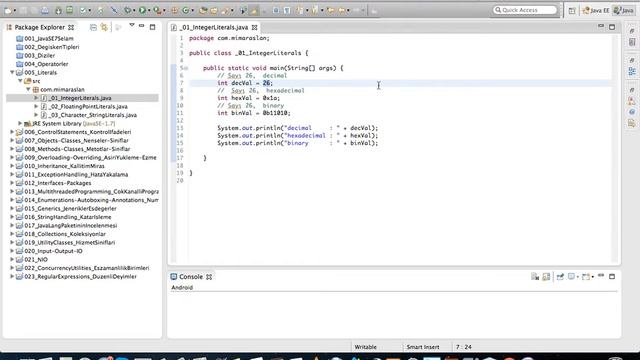Switch to the Java EE perspective

(596, 11)
